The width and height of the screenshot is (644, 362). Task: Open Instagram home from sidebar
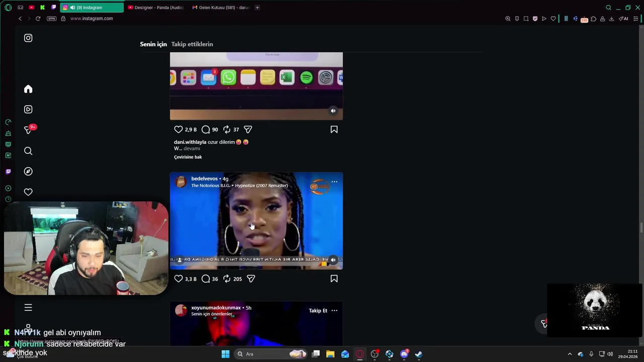click(x=28, y=89)
